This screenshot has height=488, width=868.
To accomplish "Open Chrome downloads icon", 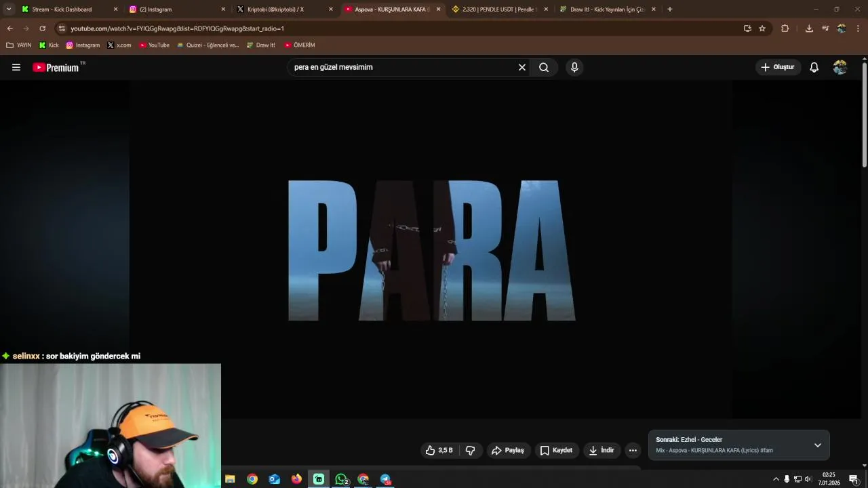I will 809,28.
